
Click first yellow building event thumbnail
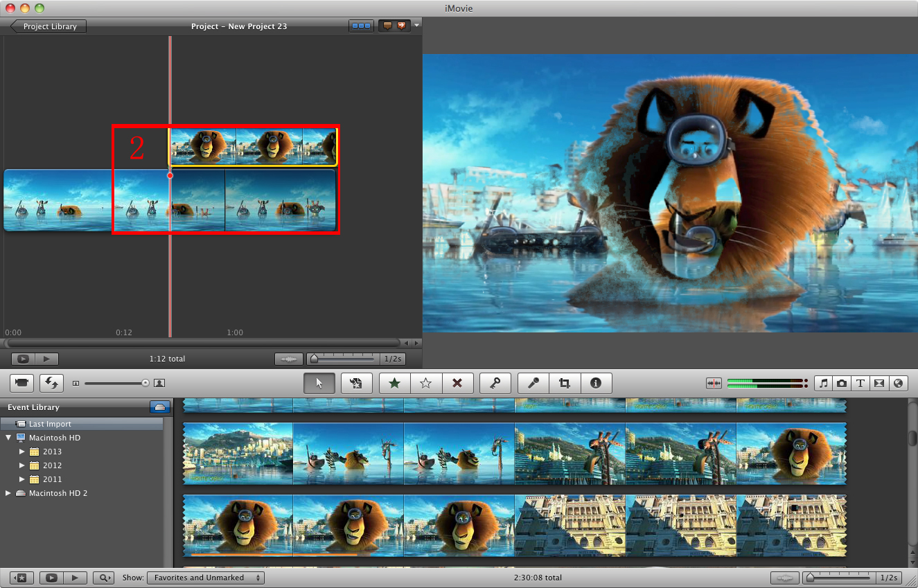[x=570, y=525]
